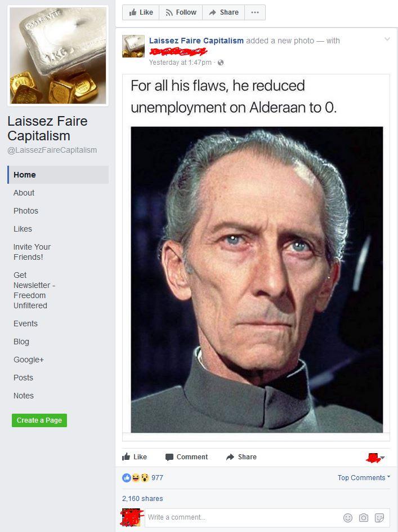
Task: Open the Photos section in sidebar
Action: tap(26, 211)
